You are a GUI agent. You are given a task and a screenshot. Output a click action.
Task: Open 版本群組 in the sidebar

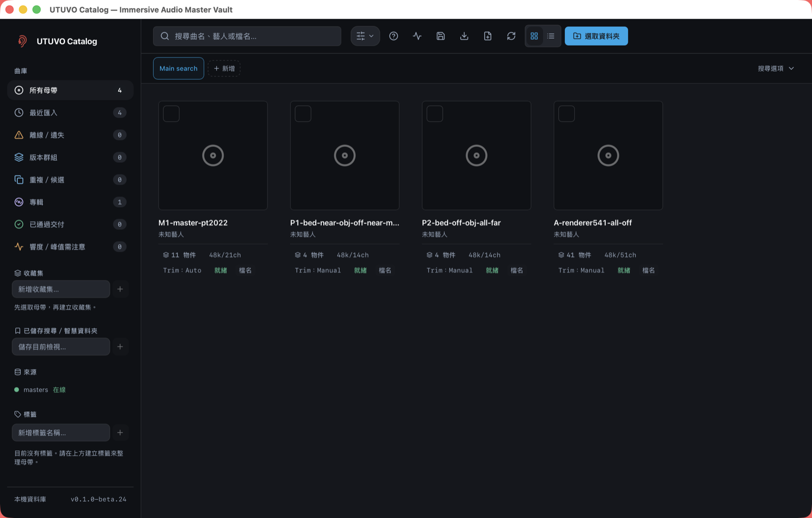click(x=70, y=157)
